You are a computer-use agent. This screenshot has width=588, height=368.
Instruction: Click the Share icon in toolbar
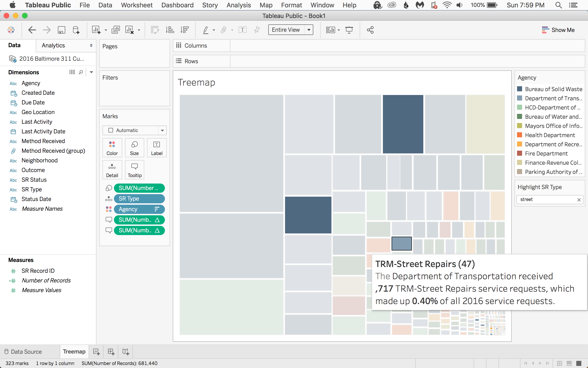pyautogui.click(x=370, y=30)
